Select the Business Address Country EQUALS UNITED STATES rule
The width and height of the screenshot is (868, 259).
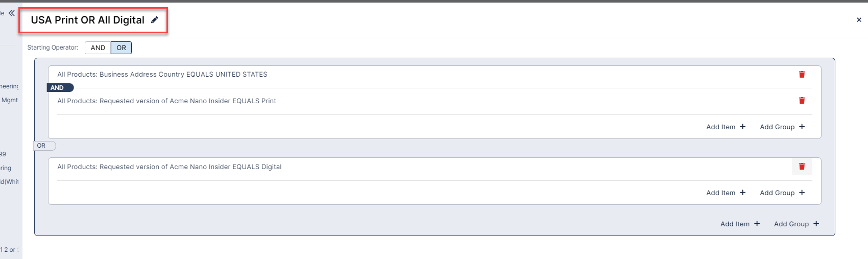[x=162, y=75]
